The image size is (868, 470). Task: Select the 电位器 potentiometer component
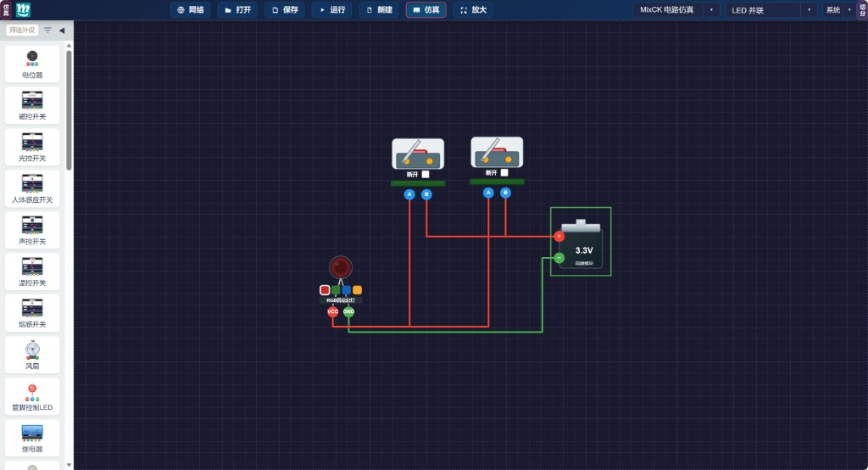(x=32, y=64)
